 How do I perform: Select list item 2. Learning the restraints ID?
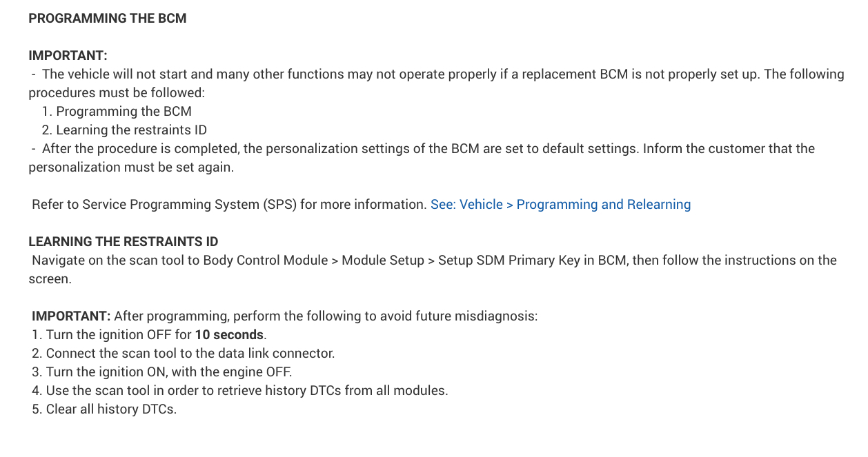click(124, 130)
